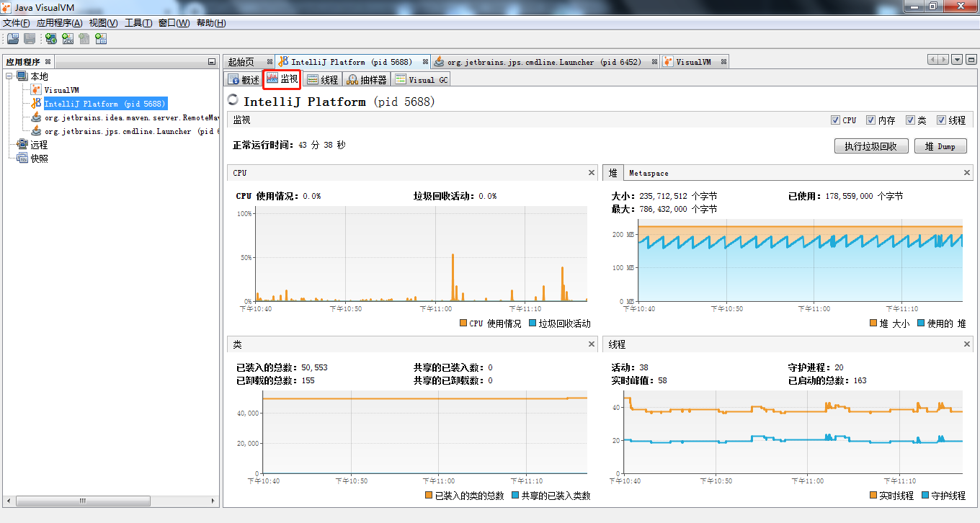Close the 应用程序 panel via its x icon
The height and width of the screenshot is (523, 980).
(48, 62)
